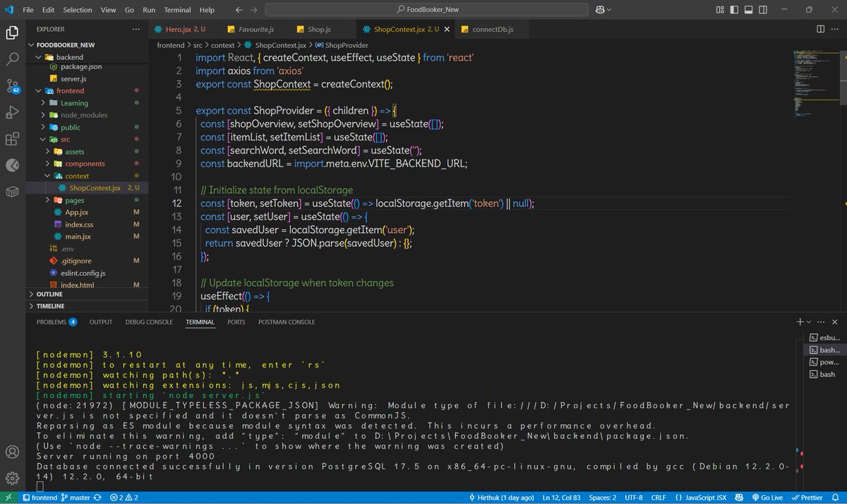Viewport: 847px width, 504px height.
Task: Show errors and warnings in status bar
Action: click(124, 497)
